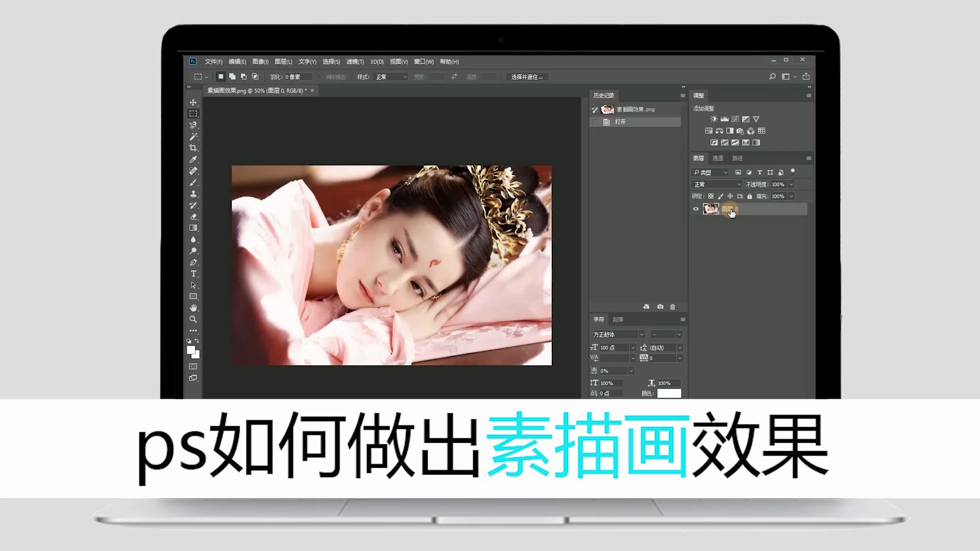Select the Gradient tool
Screen dimensions: 980x551
point(194,227)
